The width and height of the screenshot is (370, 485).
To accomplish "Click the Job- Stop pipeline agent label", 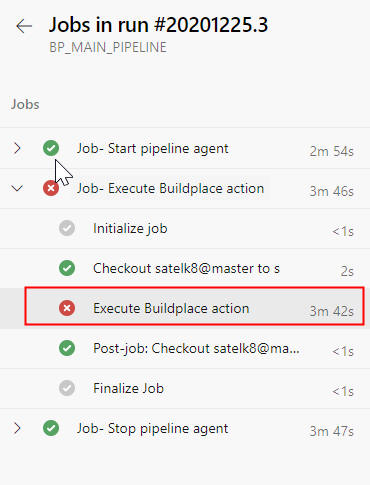I will (153, 429).
